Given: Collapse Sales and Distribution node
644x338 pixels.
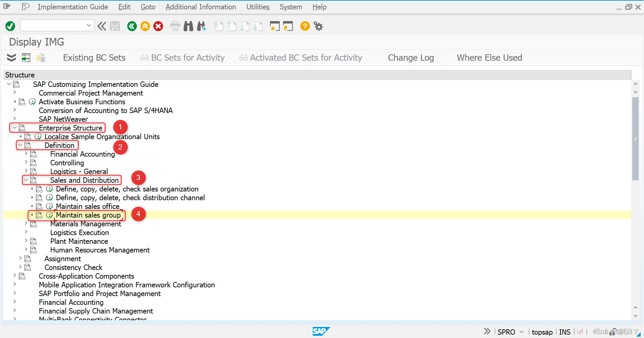Looking at the screenshot, I should click(26, 180).
